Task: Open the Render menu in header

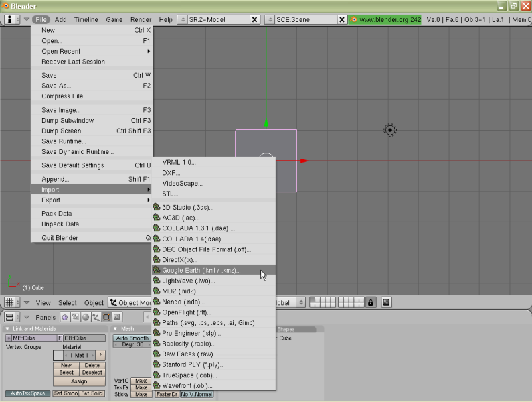Action: point(141,19)
